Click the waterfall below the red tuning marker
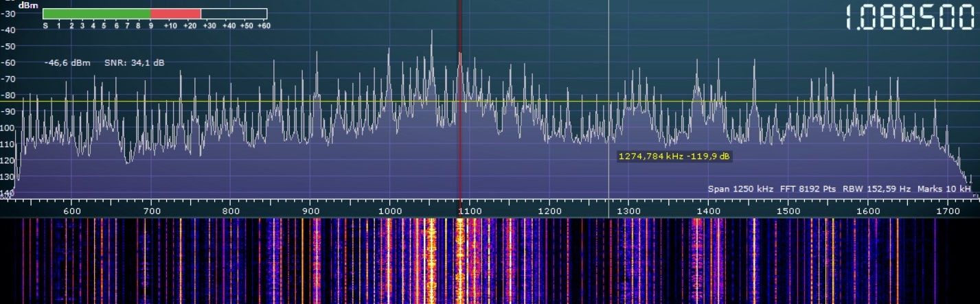Screen dimensions: 980x304 point(459,261)
